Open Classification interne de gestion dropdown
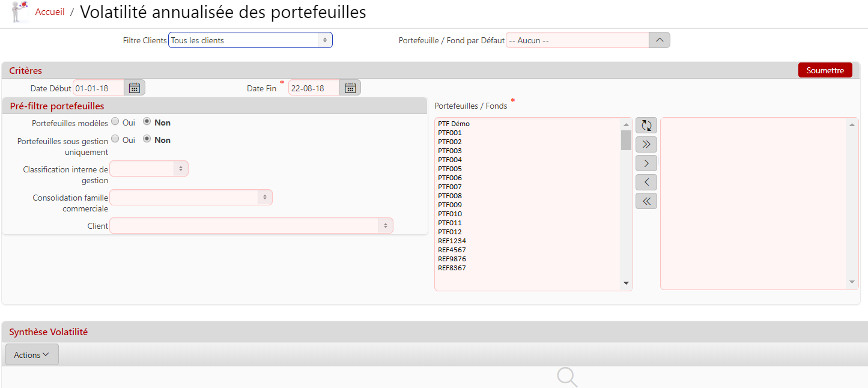868x388 pixels. coord(149,169)
